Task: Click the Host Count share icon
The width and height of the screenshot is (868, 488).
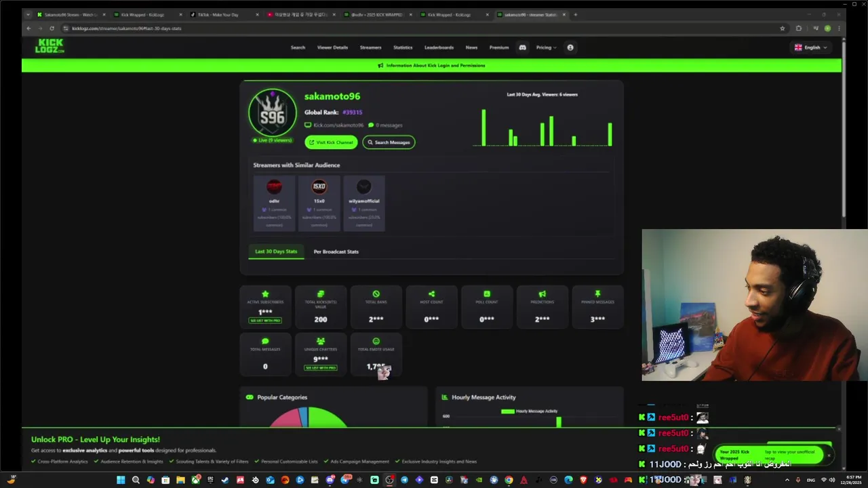Action: tap(431, 294)
